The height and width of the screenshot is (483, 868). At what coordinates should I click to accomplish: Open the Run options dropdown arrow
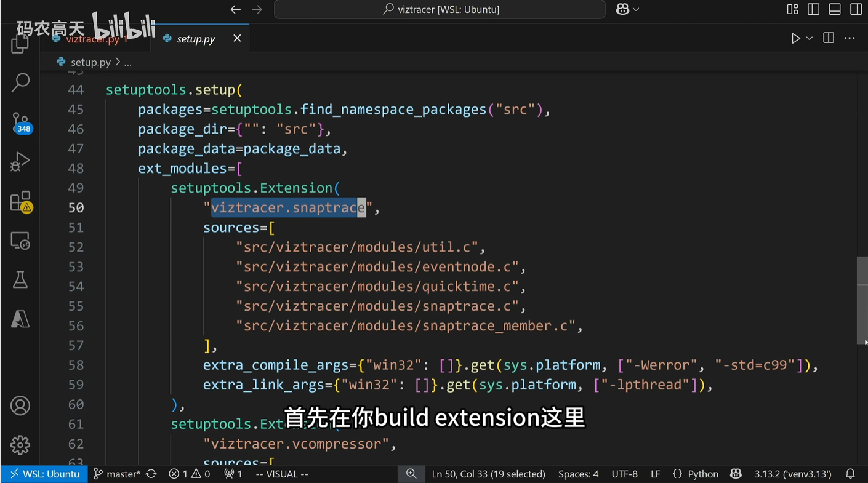pyautogui.click(x=810, y=38)
